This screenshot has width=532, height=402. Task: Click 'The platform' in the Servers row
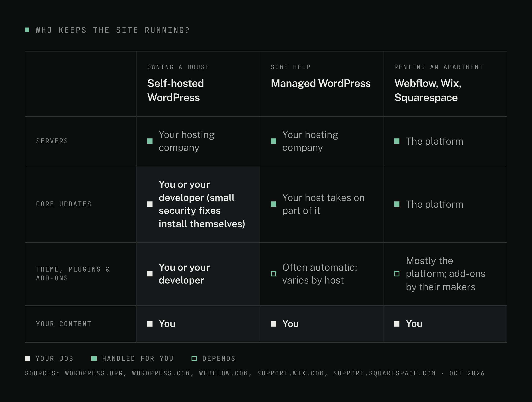pos(434,141)
